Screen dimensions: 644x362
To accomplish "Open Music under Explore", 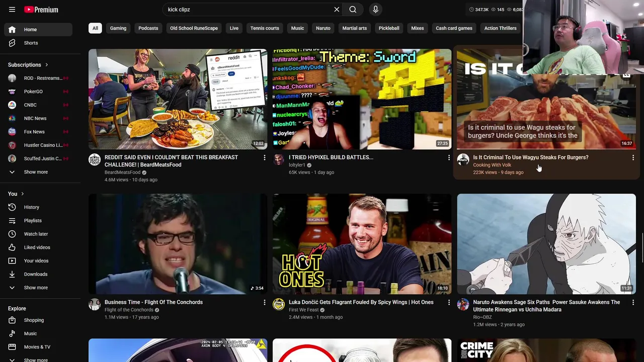I will (x=38, y=333).
